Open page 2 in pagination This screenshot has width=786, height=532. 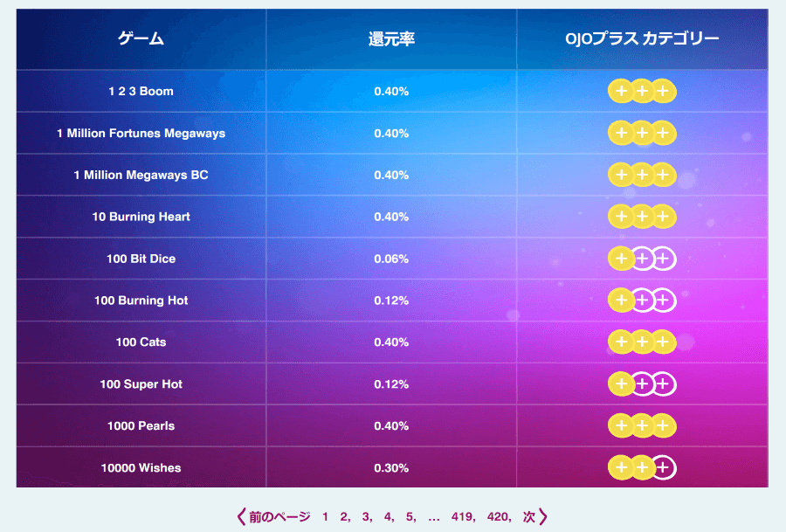click(x=344, y=516)
